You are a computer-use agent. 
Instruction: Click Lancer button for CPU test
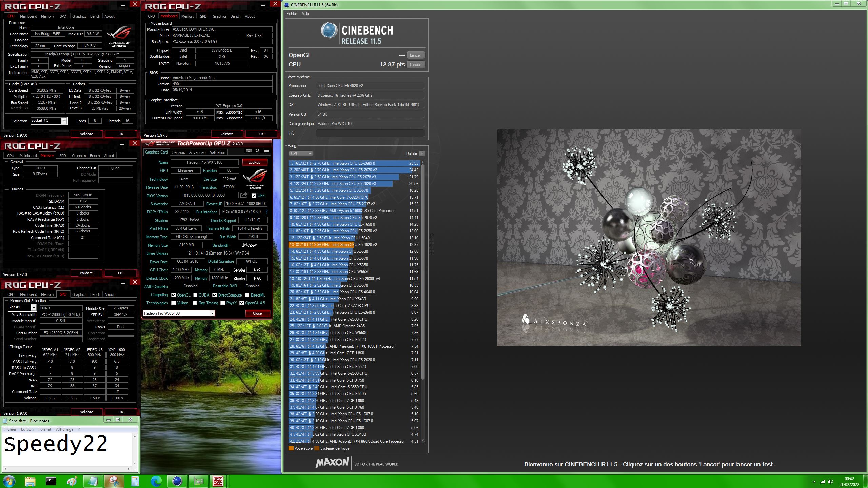click(x=415, y=65)
